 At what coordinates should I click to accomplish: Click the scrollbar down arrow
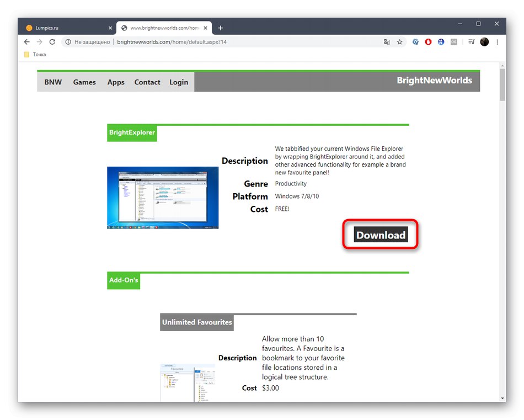tap(502, 398)
